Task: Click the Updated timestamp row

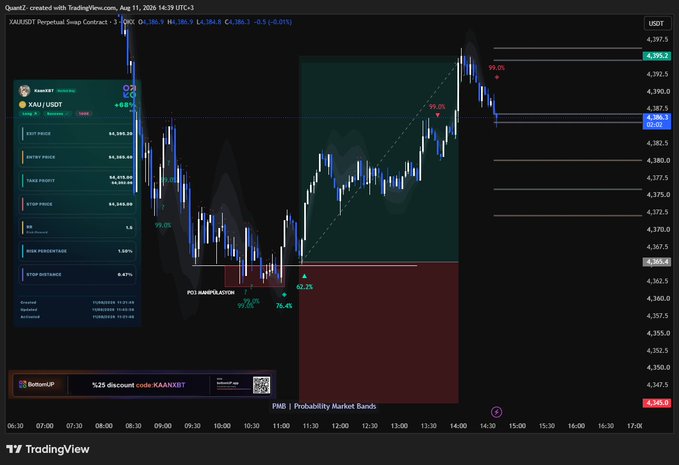Action: pos(77,310)
